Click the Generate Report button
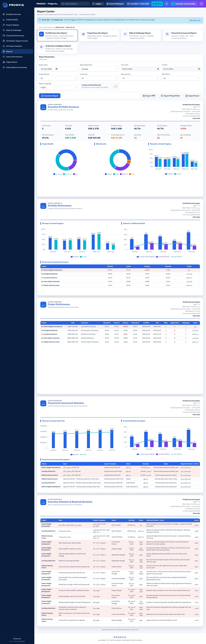The image size is (206, 644). coord(50,96)
